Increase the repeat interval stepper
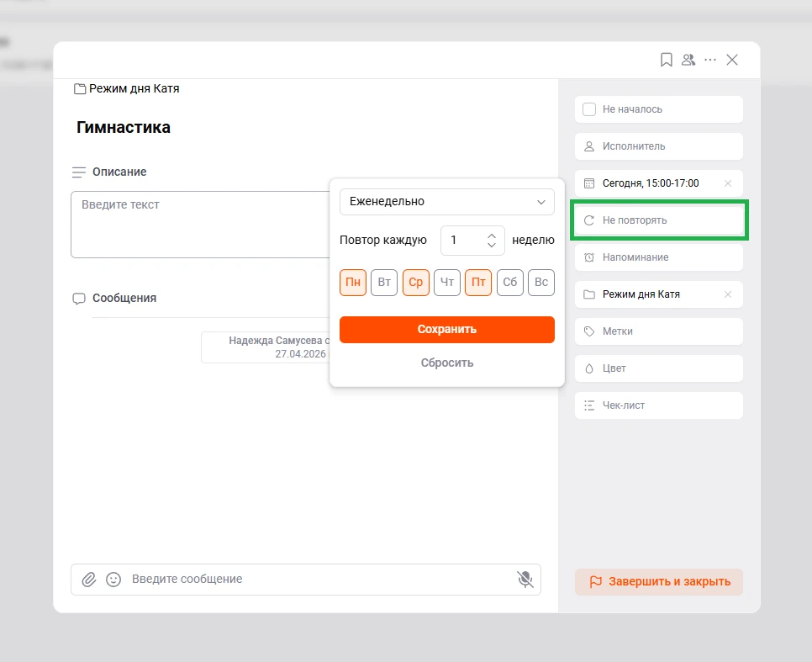812x662 pixels. click(492, 235)
